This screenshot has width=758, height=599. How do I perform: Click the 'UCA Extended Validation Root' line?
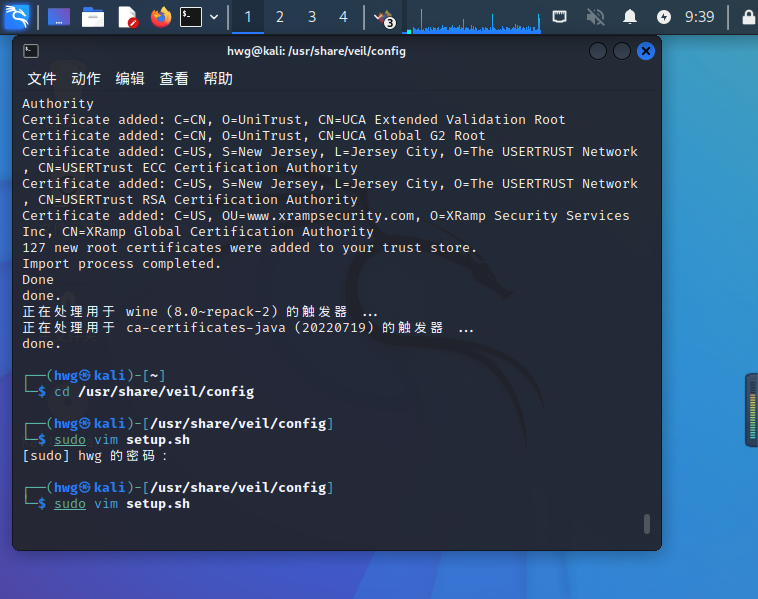[x=294, y=120]
